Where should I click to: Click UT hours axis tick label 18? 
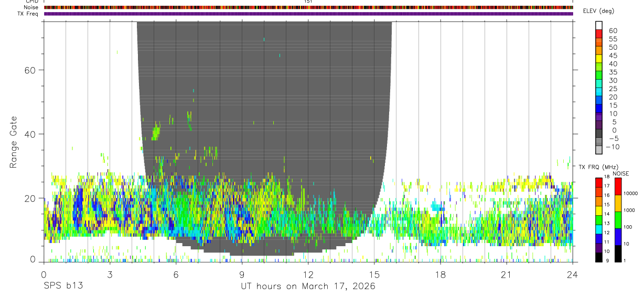[x=441, y=274]
